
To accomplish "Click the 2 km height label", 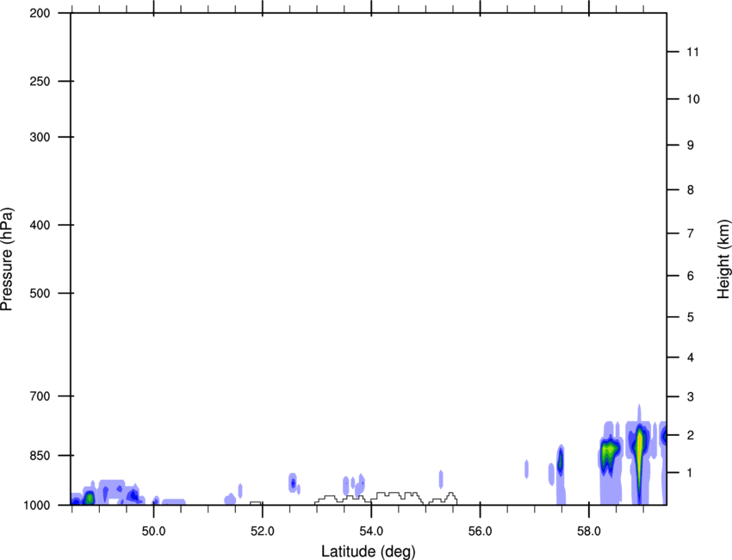I will [691, 435].
